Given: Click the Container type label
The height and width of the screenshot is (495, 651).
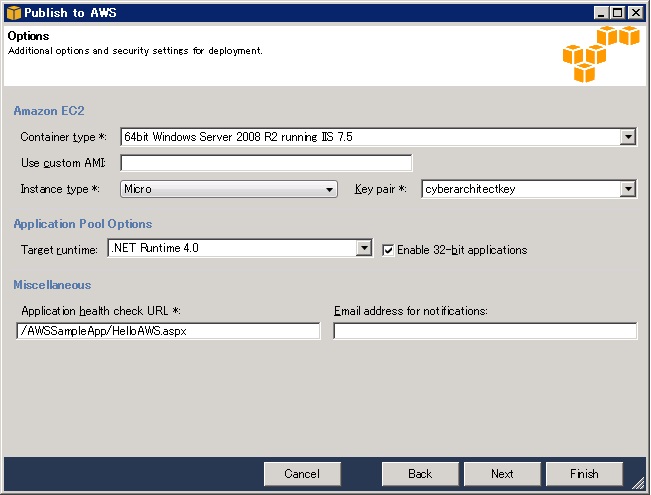Looking at the screenshot, I should tap(63, 137).
